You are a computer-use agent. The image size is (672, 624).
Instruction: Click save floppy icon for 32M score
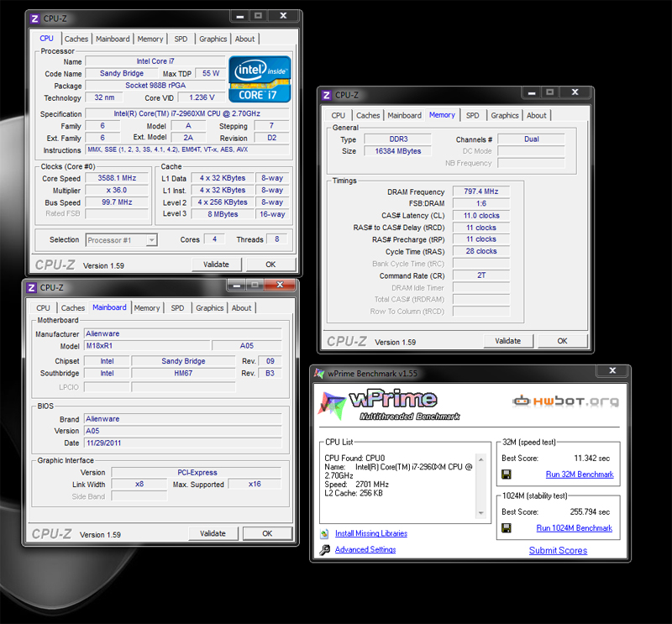click(507, 475)
